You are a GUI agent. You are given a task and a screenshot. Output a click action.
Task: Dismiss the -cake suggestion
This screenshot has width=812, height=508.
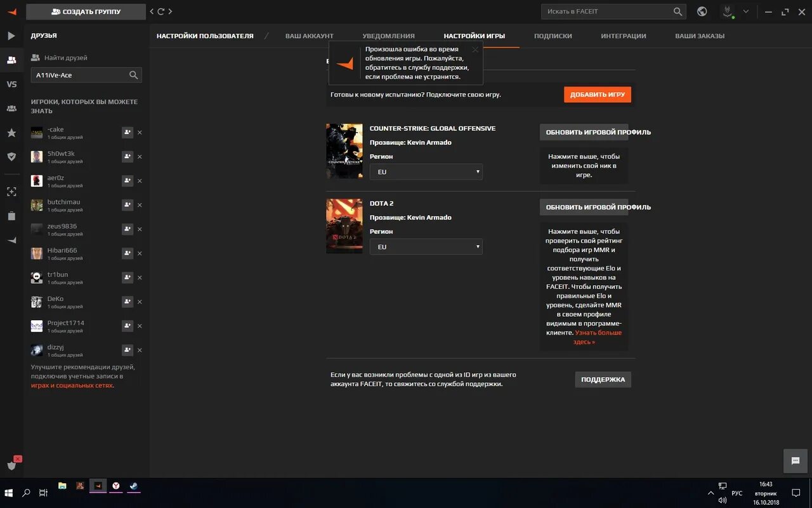click(140, 133)
